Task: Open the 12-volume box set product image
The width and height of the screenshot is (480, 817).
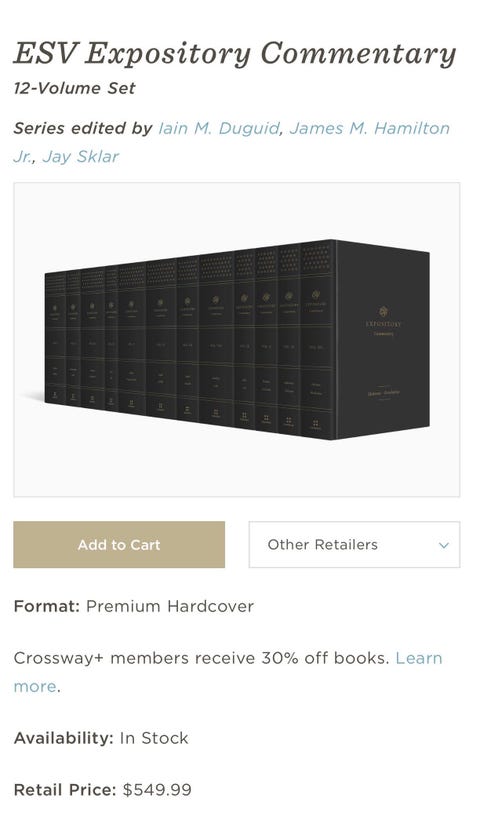Action: coord(237,340)
